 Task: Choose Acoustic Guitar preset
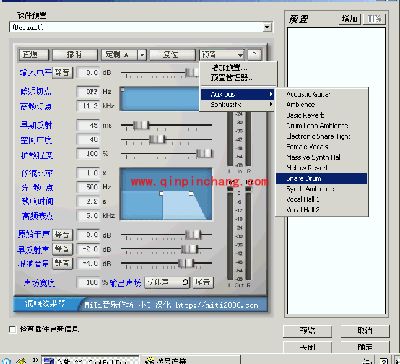tap(322, 95)
